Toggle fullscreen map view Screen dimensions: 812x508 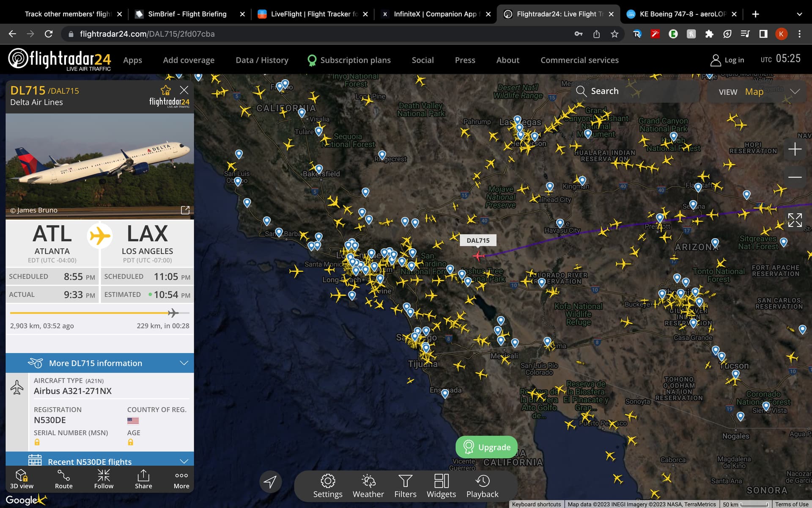795,220
